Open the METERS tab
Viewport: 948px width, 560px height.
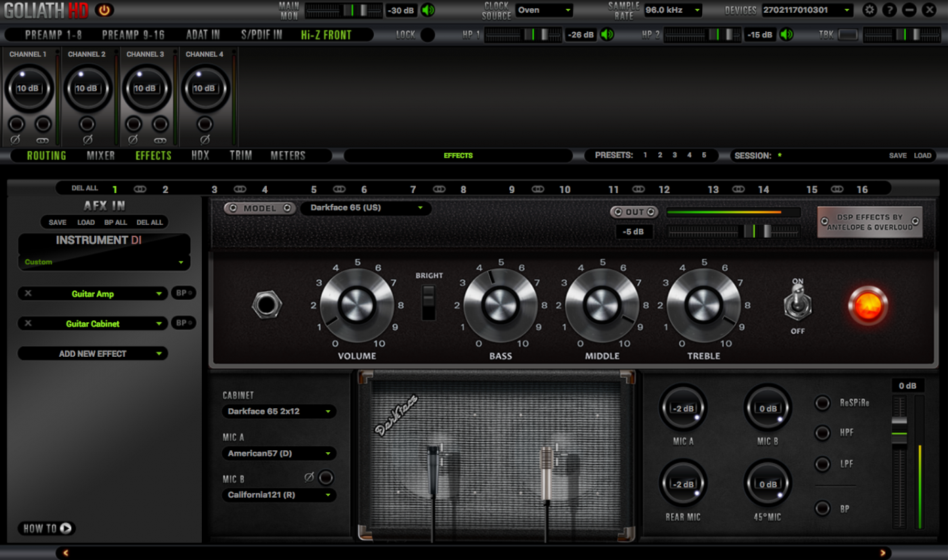(288, 155)
